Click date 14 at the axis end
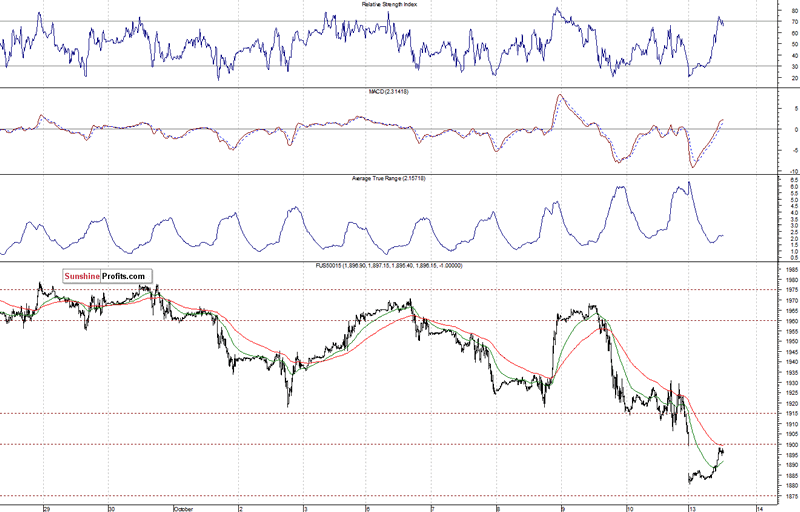 pyautogui.click(x=758, y=507)
